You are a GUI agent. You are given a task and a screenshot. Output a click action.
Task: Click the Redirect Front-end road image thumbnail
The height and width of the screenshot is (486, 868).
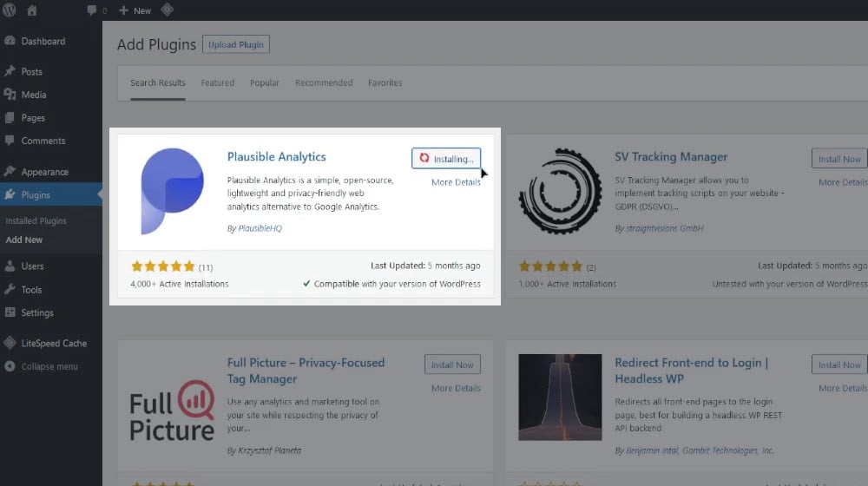point(560,397)
